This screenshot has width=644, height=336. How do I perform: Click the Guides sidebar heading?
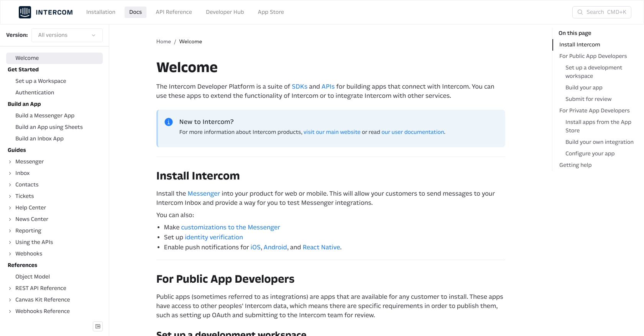tap(17, 150)
